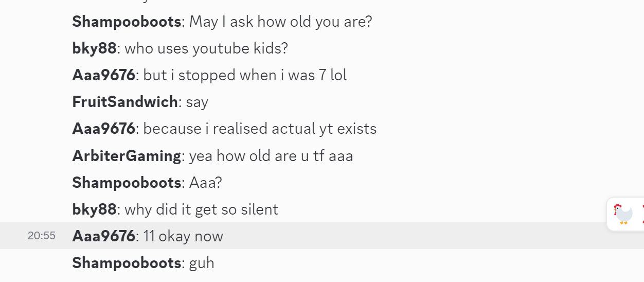Click Aaa9676 username on highlighted '11 okay now' message
Image resolution: width=644 pixels, height=282 pixels.
[103, 236]
